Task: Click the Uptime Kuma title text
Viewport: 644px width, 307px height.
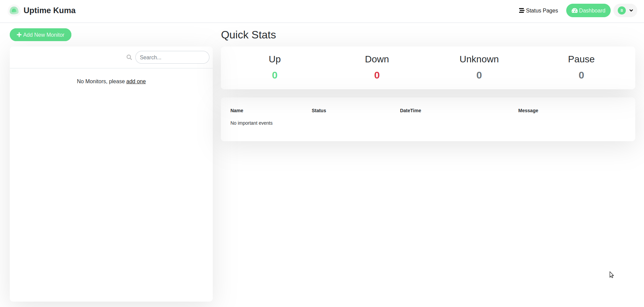Action: point(49,10)
